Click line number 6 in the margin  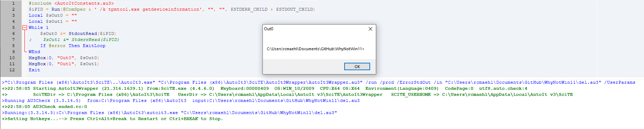coord(13,33)
